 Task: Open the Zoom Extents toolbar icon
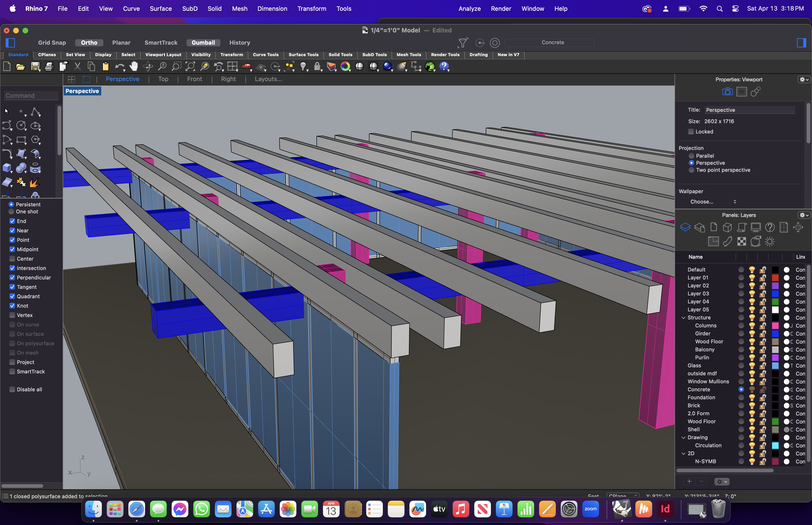pos(191,67)
